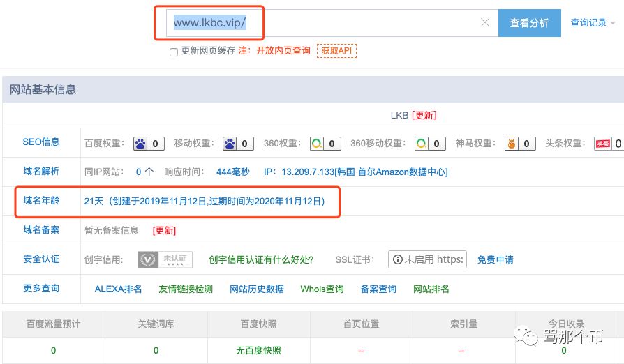
Task: Click the 查看分析 button
Action: pos(530,23)
